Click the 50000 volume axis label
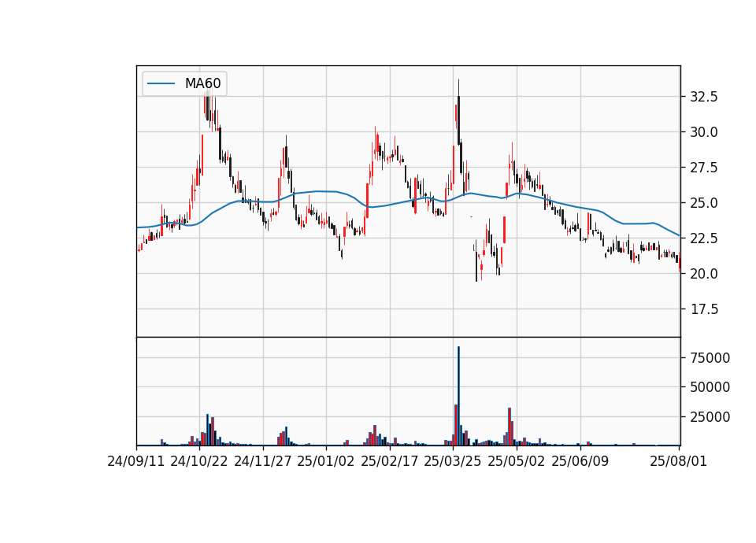 coord(710,387)
